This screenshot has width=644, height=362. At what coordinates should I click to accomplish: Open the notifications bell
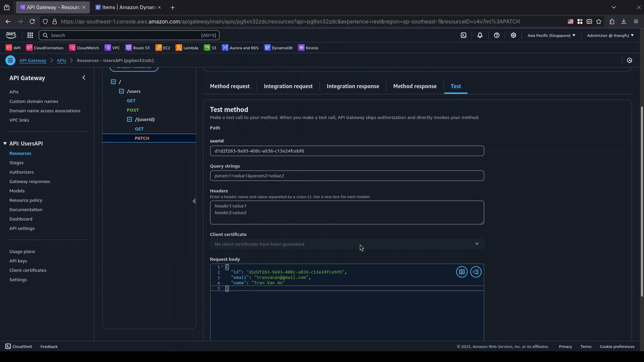coord(480,35)
